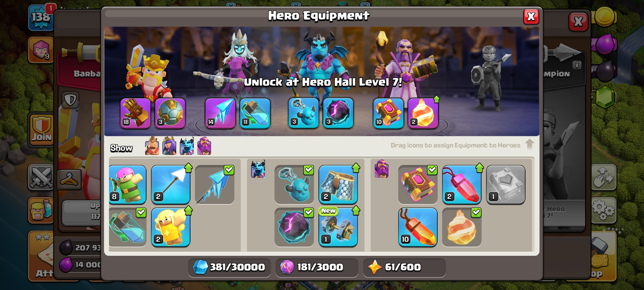Select the orange Rage Gem level 10
644x290 pixels.
[418, 227]
